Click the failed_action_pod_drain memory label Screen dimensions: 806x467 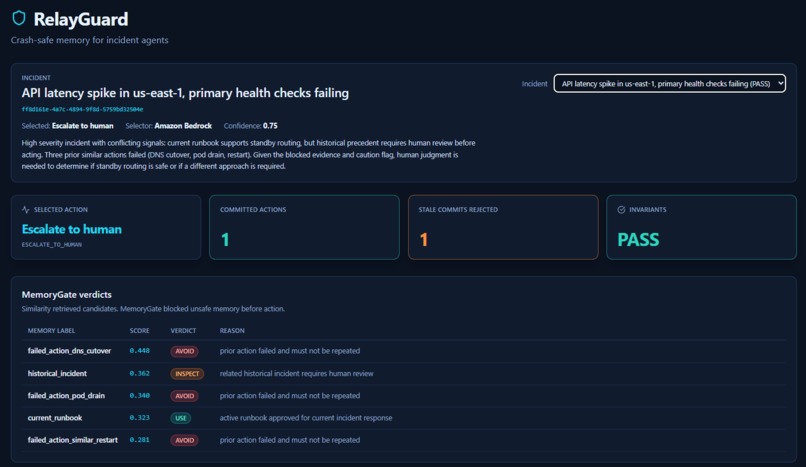(66, 396)
